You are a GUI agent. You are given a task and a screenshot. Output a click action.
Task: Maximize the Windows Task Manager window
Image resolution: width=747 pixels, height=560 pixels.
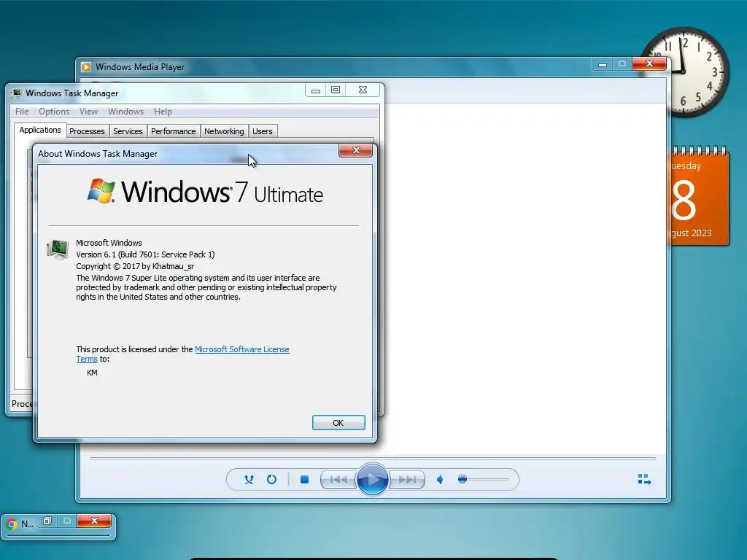click(336, 90)
